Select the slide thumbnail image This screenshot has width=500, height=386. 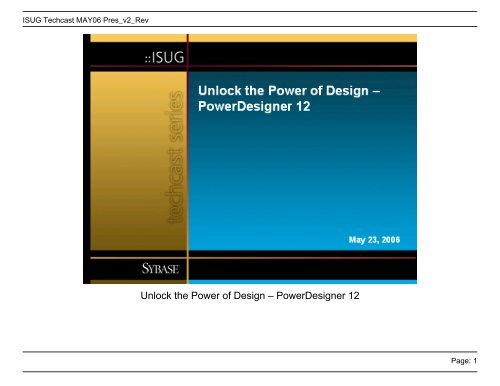[250, 159]
